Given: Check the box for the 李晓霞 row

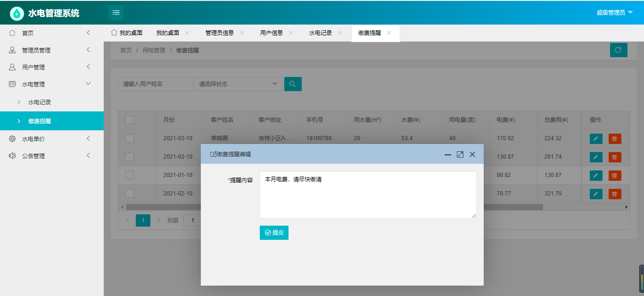Looking at the screenshot, I should [130, 138].
